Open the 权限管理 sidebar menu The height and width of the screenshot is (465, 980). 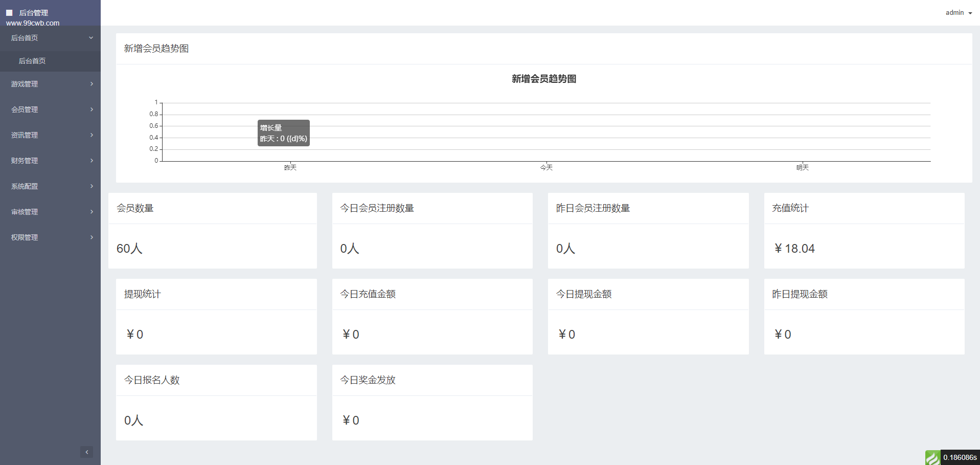50,237
